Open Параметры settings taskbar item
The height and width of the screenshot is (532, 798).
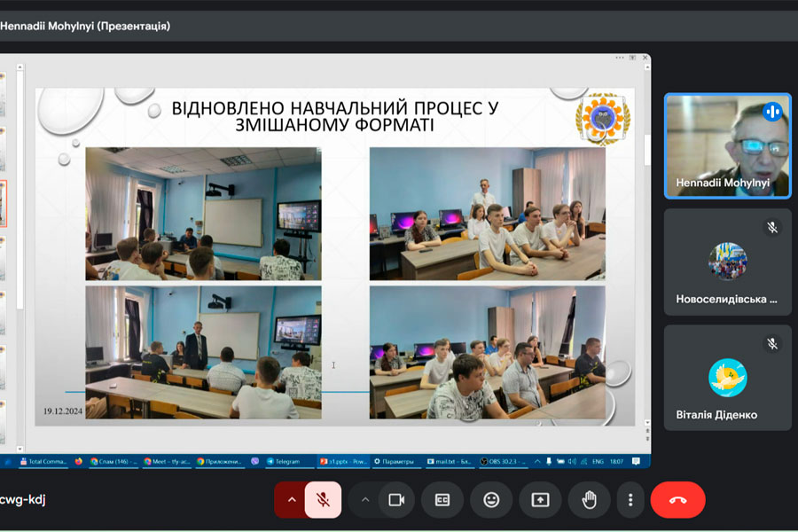click(x=395, y=461)
